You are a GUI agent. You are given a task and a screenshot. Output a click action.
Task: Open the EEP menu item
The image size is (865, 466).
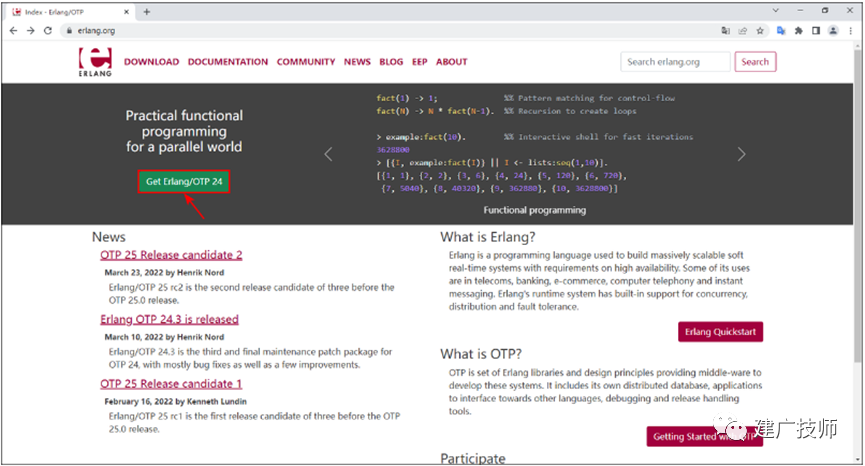point(420,62)
